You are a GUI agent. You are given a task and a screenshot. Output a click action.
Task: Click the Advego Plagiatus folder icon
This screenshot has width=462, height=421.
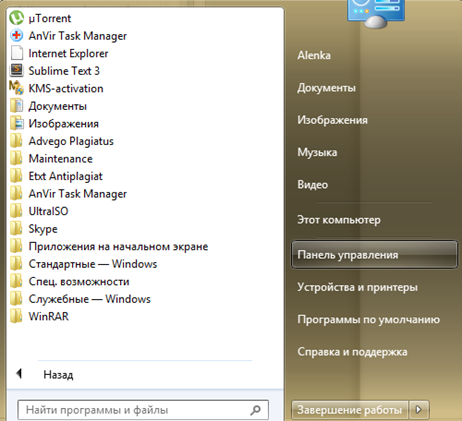pos(16,141)
